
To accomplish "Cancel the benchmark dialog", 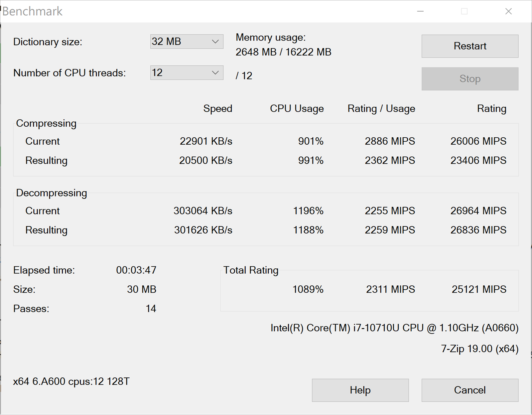I will click(x=469, y=390).
